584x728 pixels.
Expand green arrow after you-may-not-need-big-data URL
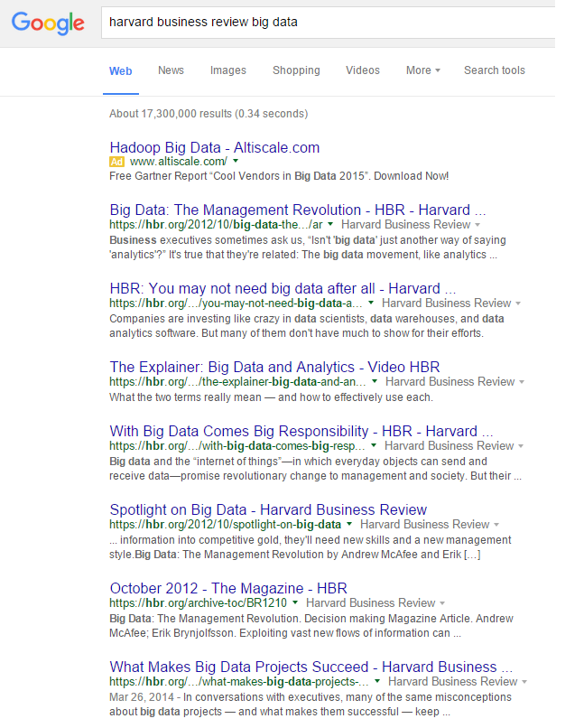pyautogui.click(x=371, y=303)
